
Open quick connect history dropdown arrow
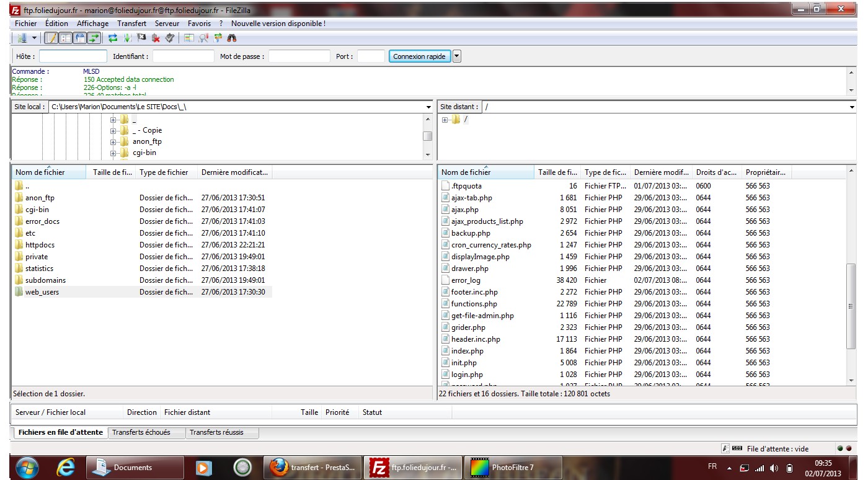click(457, 56)
